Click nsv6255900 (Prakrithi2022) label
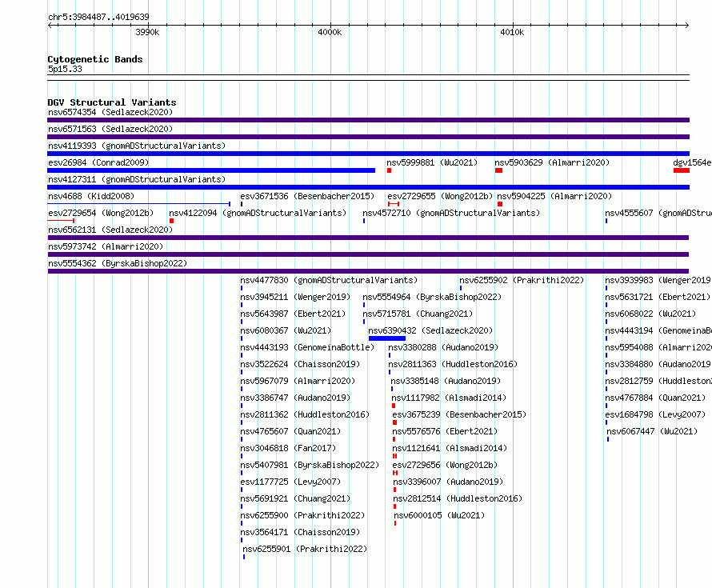This screenshot has height=588, width=712. pyautogui.click(x=302, y=515)
